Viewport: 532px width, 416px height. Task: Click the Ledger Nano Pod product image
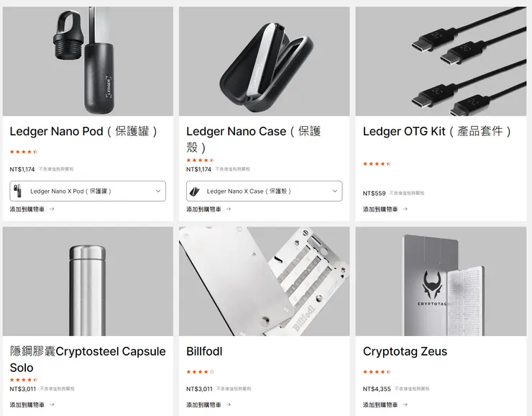88,61
